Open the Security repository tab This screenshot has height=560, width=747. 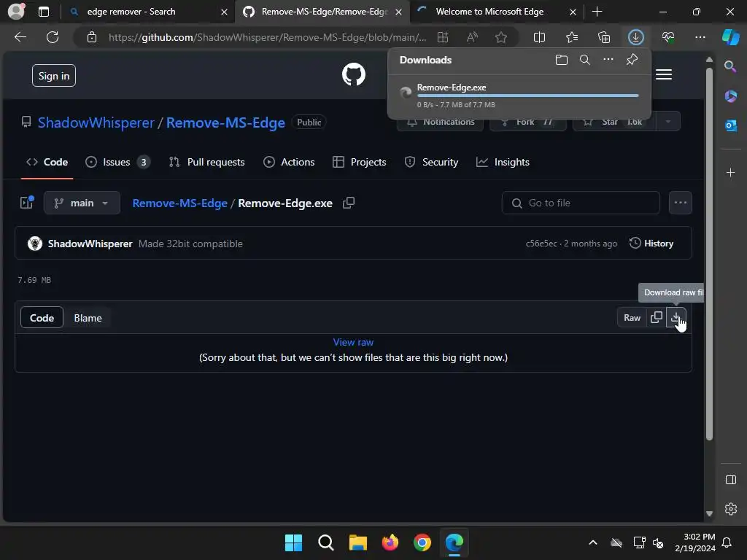[431, 163]
